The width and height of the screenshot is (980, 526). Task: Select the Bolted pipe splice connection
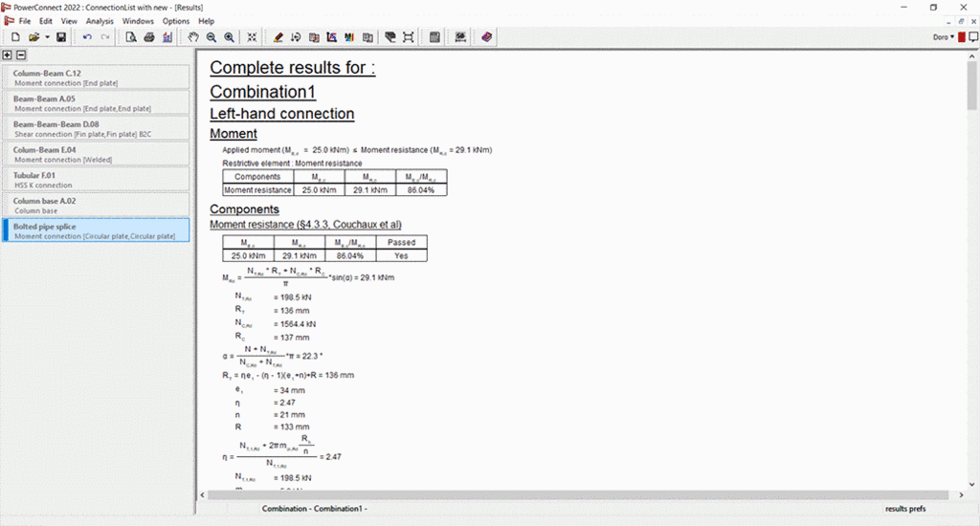[x=96, y=230]
